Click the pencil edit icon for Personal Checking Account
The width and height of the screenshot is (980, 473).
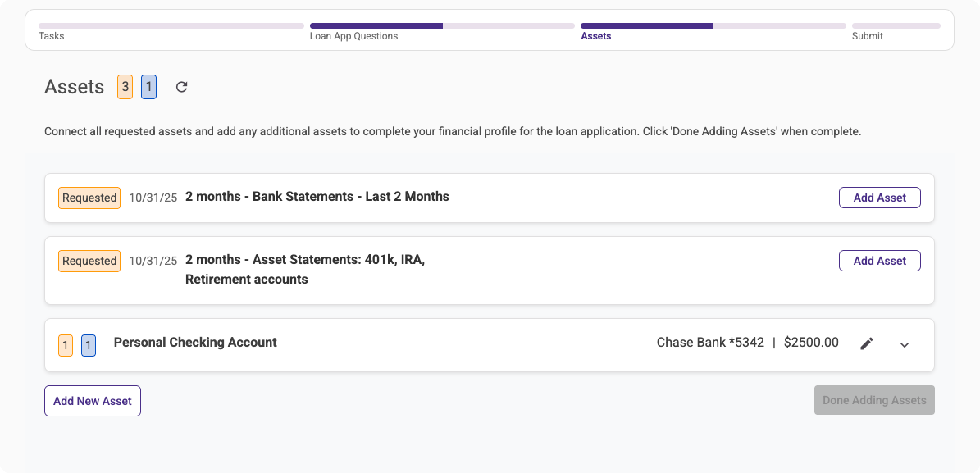click(x=866, y=344)
